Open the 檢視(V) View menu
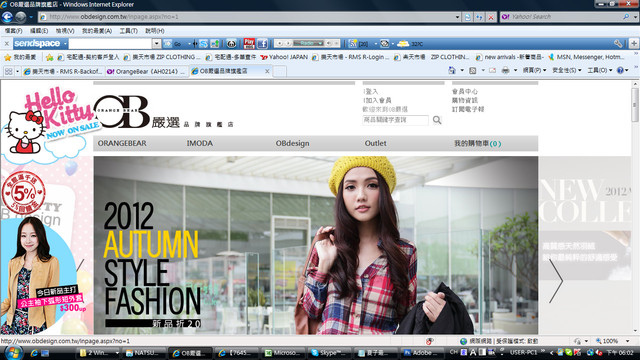 click(65, 31)
